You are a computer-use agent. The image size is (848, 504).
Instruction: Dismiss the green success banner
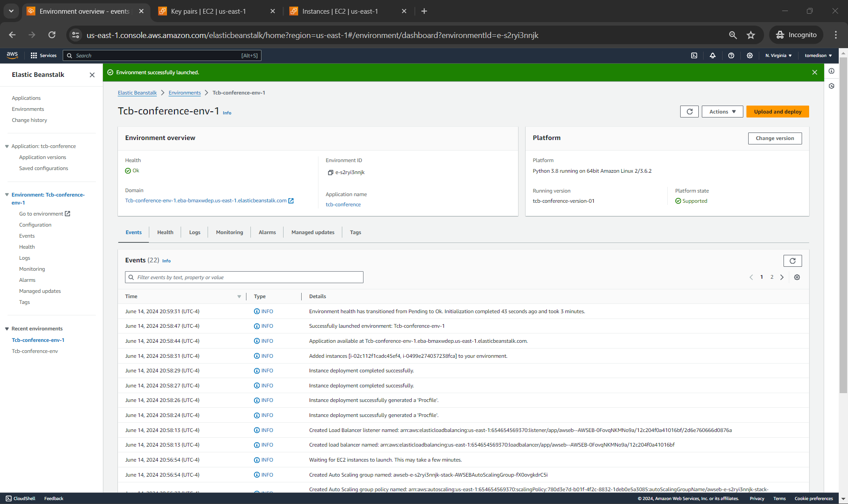[814, 72]
